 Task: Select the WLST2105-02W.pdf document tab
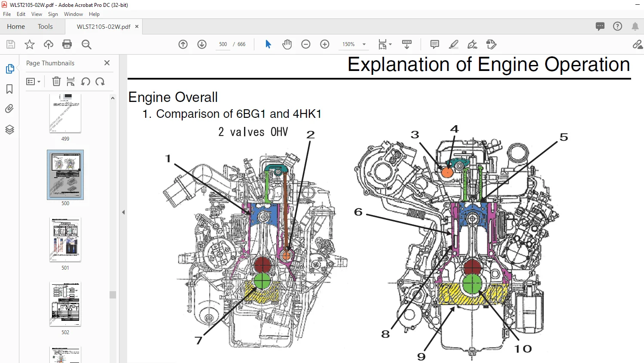click(104, 27)
